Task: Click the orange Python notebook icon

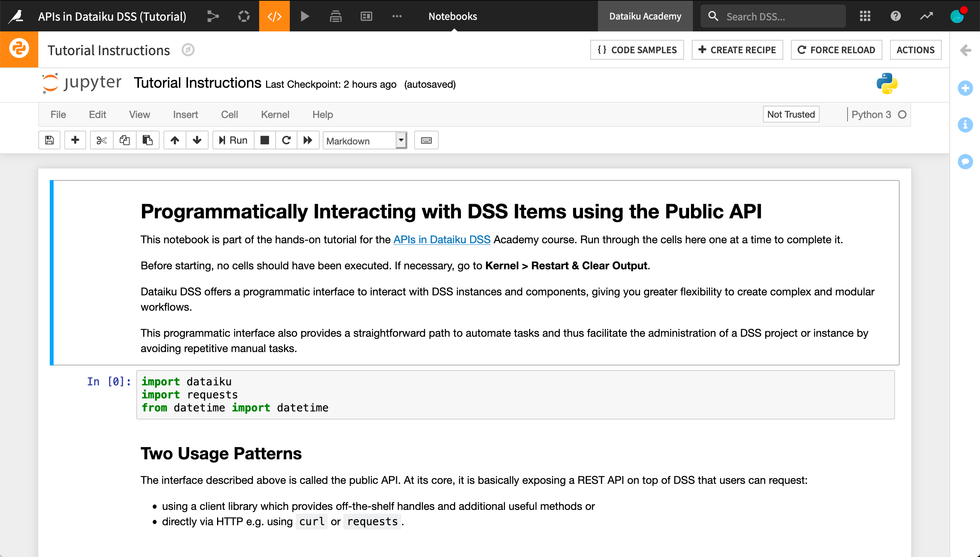Action: (19, 49)
